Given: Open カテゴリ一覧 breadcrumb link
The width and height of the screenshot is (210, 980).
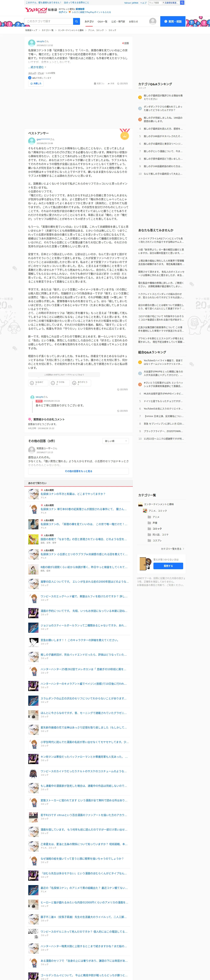Looking at the screenshot, I should (48, 30).
